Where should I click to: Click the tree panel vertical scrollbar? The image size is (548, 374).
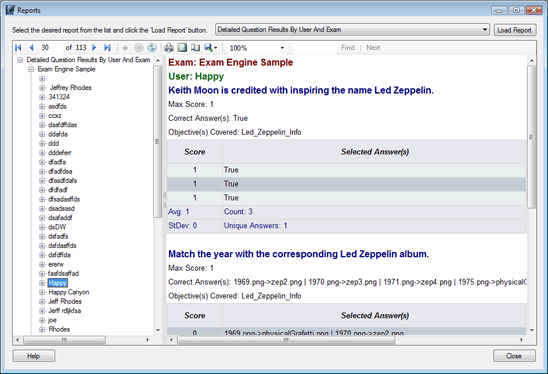[x=157, y=141]
